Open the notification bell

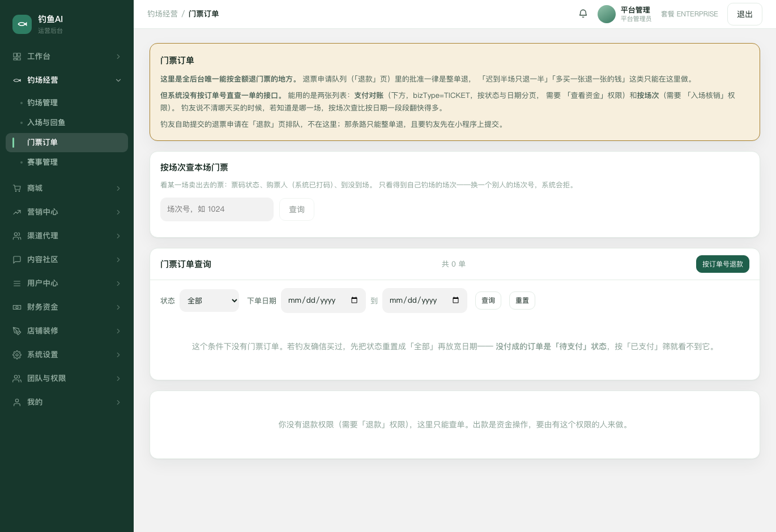(x=583, y=14)
